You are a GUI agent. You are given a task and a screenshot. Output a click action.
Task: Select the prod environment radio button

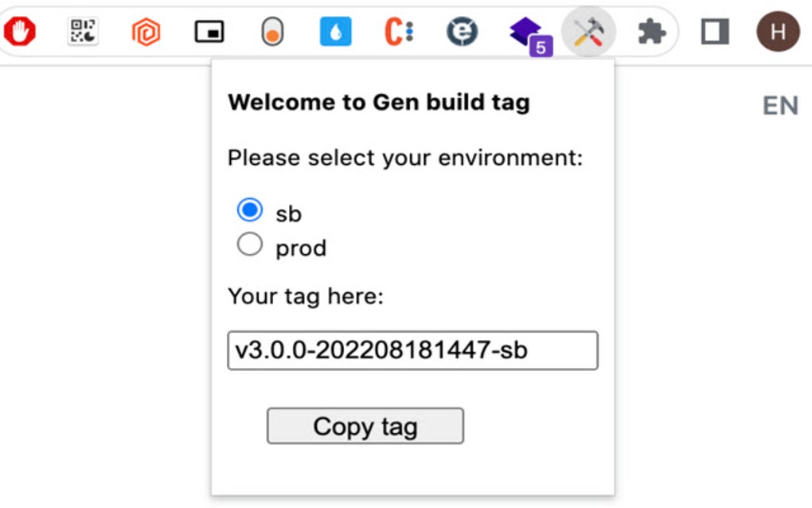pos(249,244)
